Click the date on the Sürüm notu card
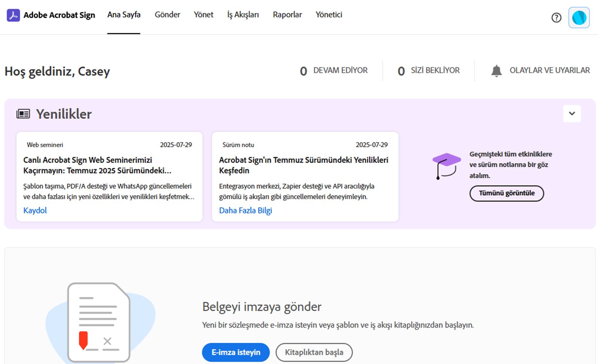This screenshot has width=598, height=364. tap(372, 145)
